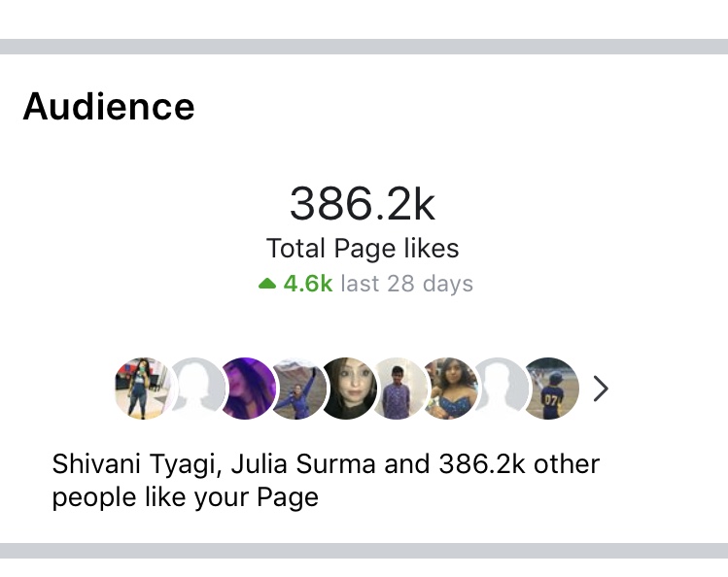Tap the last 28 days text

pos(406,284)
